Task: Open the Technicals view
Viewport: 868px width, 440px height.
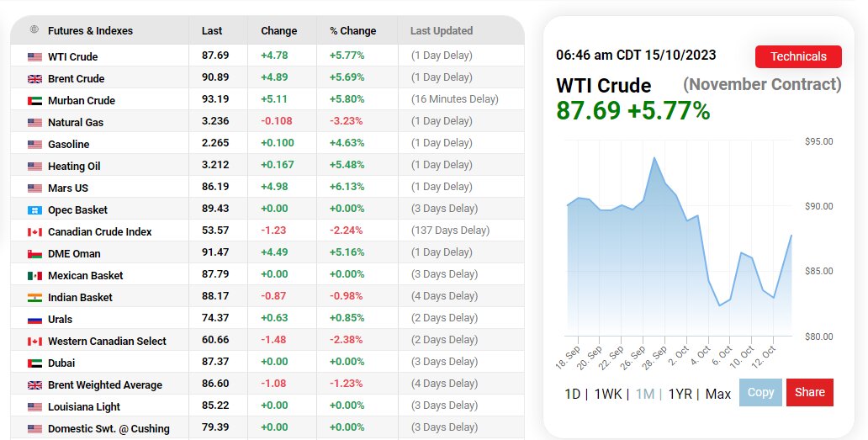Action: point(798,56)
